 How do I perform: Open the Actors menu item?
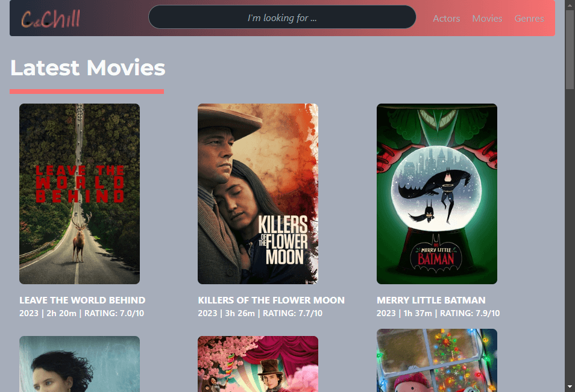(446, 18)
